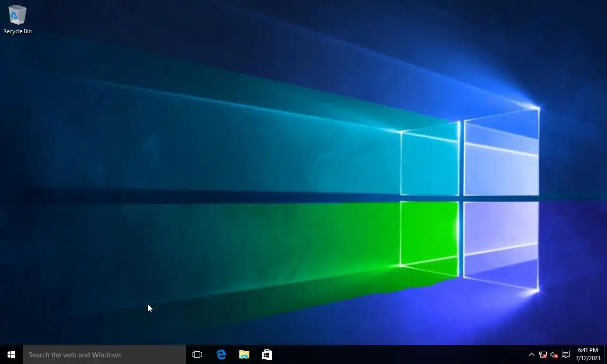Open the clock showing 6:41 PM
This screenshot has height=364, width=607.
click(588, 355)
